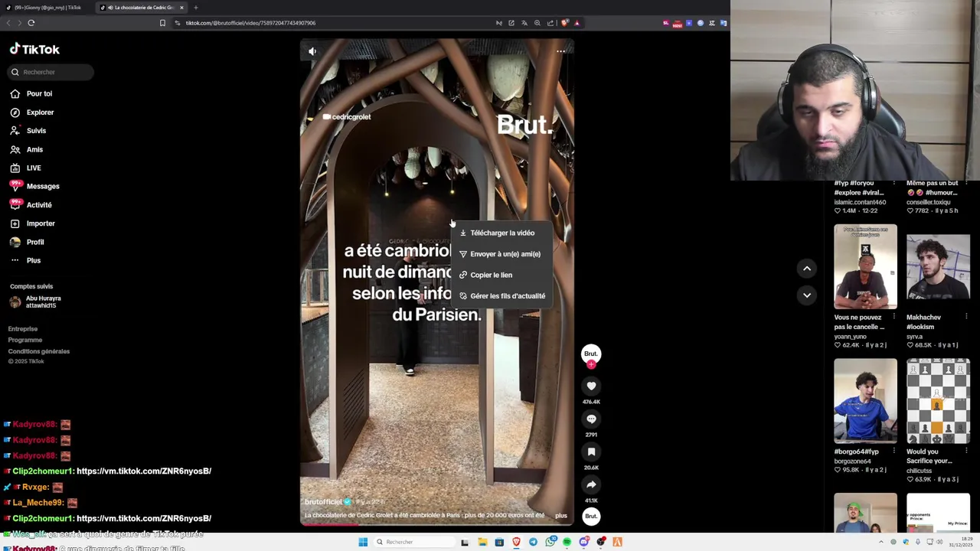The width and height of the screenshot is (980, 551).
Task: Open the Makhachev #lookism video thumbnail
Action: [x=938, y=266]
